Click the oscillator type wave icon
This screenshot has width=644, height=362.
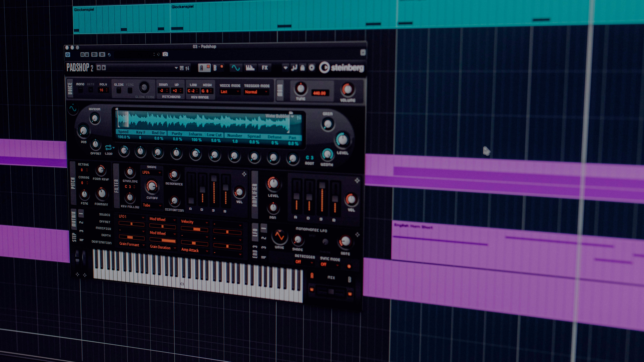coord(73,109)
